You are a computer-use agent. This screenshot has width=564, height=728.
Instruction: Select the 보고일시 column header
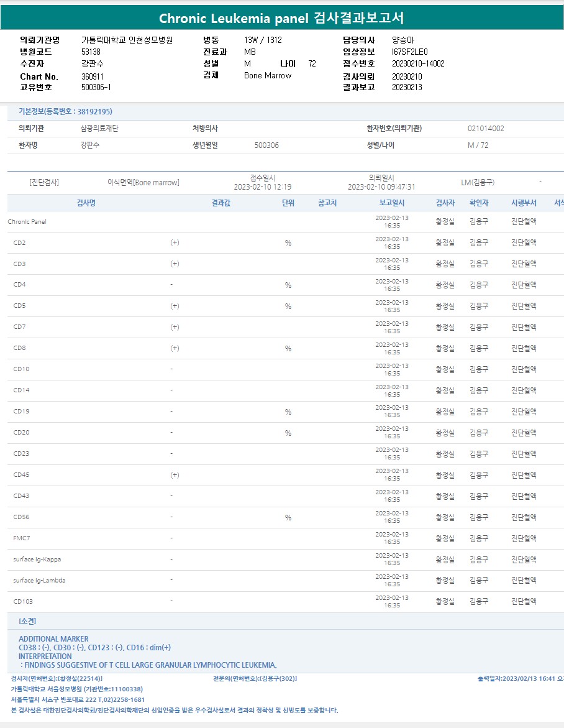392,203
